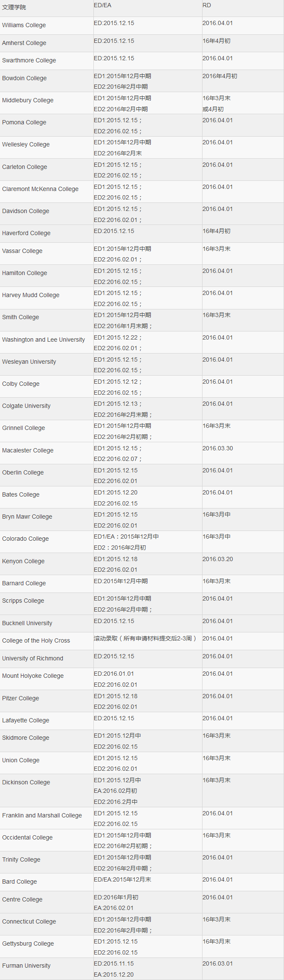Click the RD column header
The width and height of the screenshot is (284, 980).
pyautogui.click(x=207, y=5)
